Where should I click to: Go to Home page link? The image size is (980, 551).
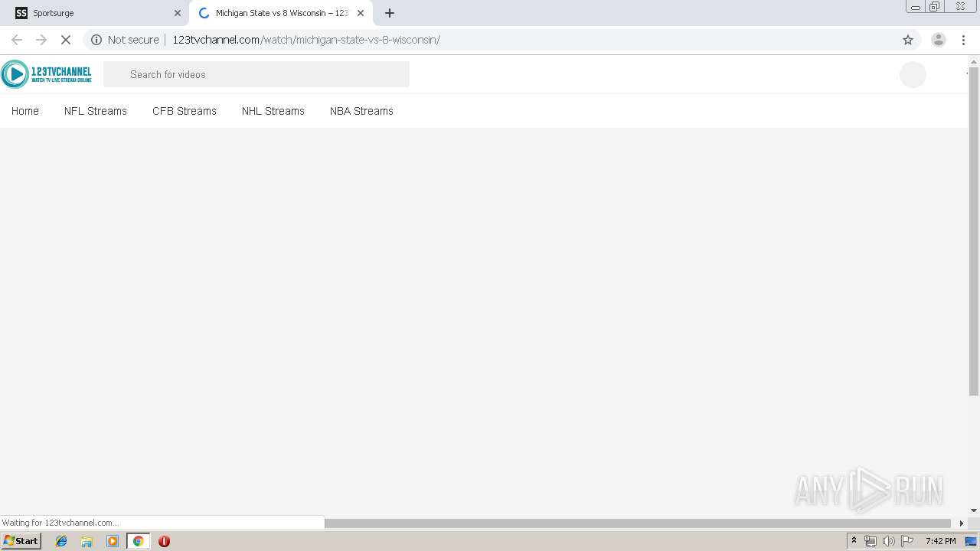pyautogui.click(x=25, y=111)
